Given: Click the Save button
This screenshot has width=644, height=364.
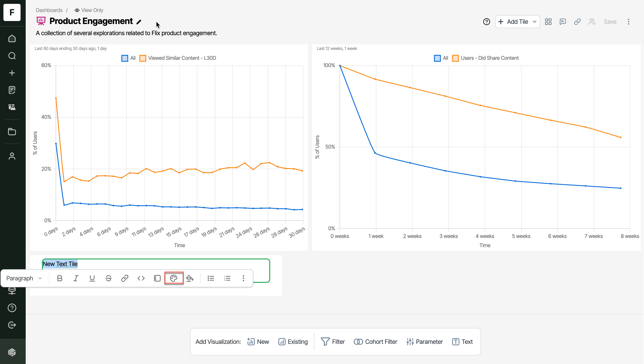Looking at the screenshot, I should coord(610,22).
